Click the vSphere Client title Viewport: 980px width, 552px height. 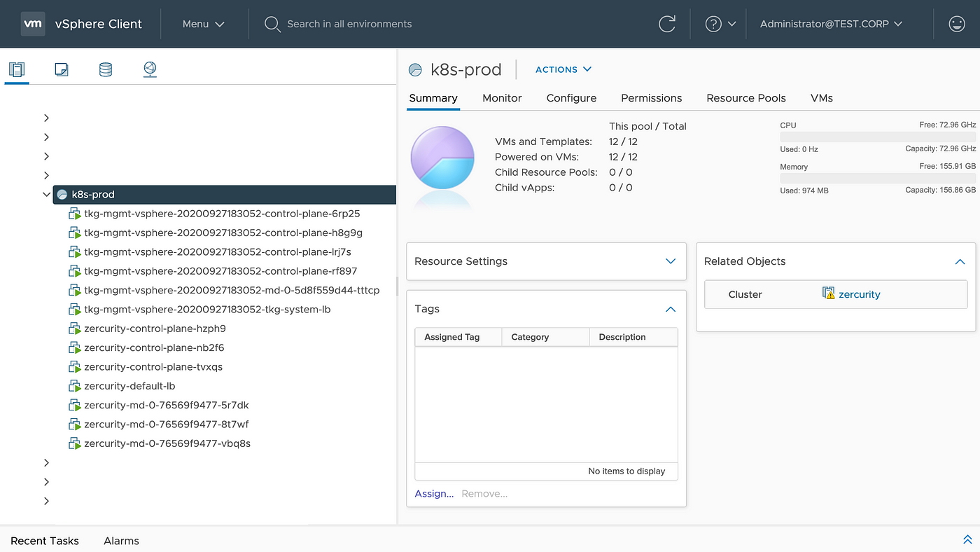pos(98,24)
